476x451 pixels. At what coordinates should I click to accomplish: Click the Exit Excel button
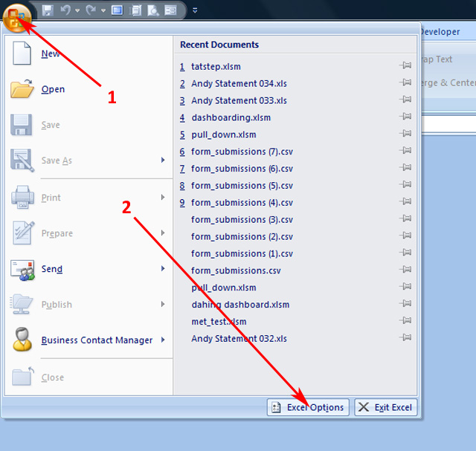385,407
